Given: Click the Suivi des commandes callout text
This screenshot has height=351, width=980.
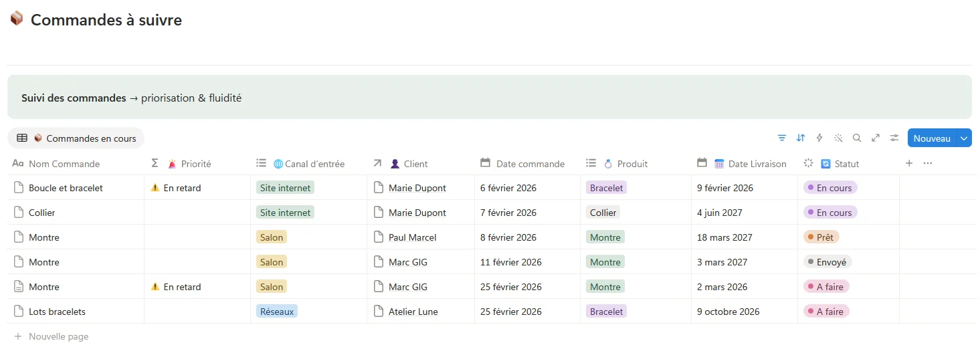Looking at the screenshot, I should pos(131,98).
